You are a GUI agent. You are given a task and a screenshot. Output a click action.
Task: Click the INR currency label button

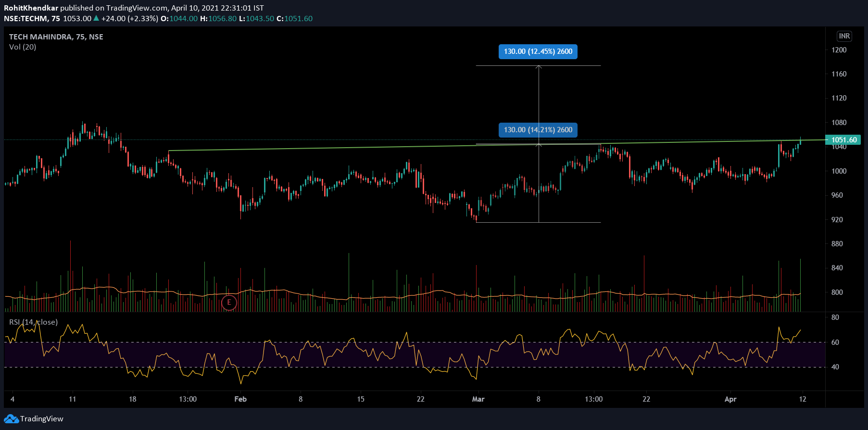(844, 36)
